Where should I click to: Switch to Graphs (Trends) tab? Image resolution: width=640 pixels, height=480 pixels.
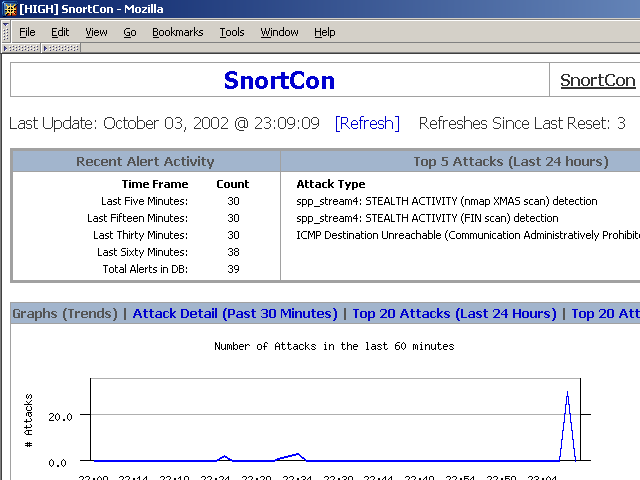click(x=65, y=313)
